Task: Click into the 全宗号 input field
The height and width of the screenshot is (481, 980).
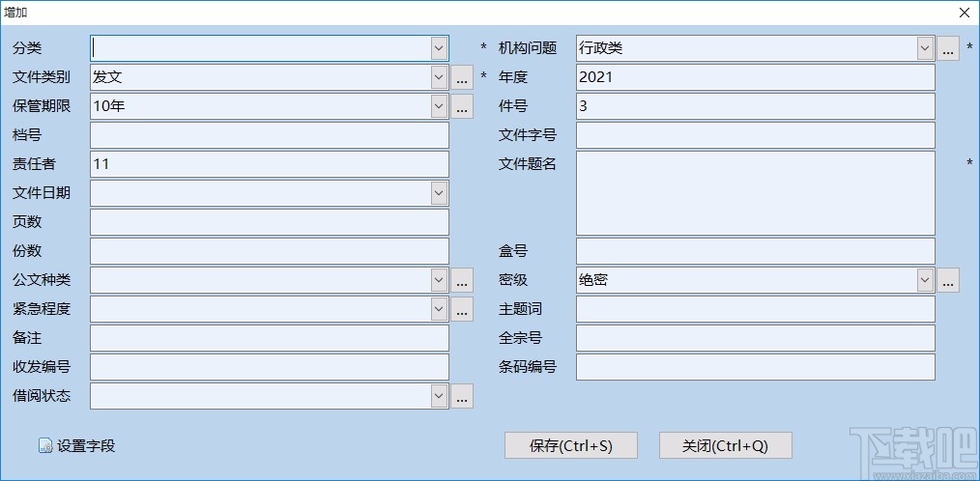Action: pos(756,338)
